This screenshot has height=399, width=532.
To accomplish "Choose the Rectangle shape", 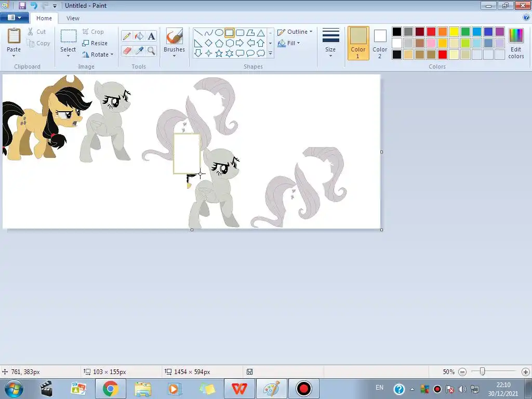I will 229,33.
